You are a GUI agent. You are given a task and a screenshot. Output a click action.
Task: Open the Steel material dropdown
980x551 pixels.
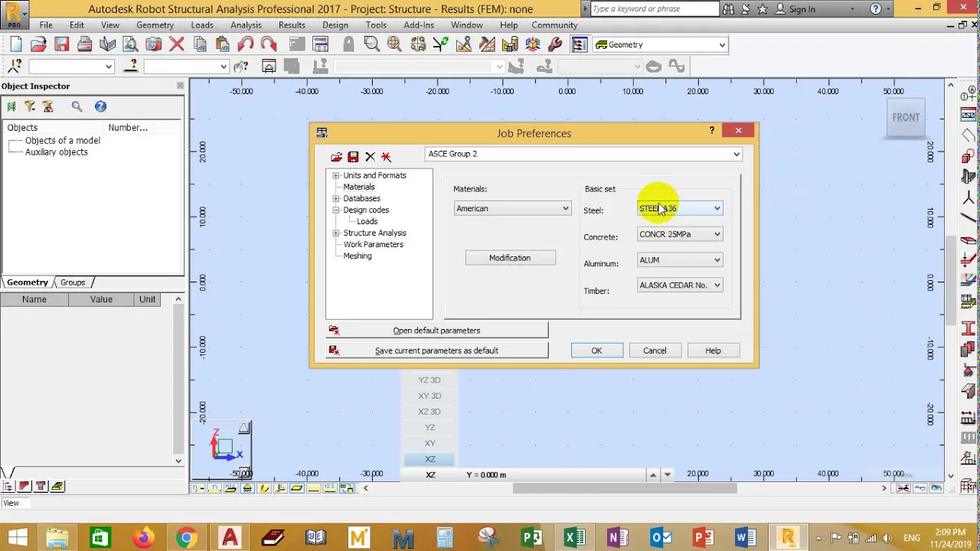click(680, 208)
